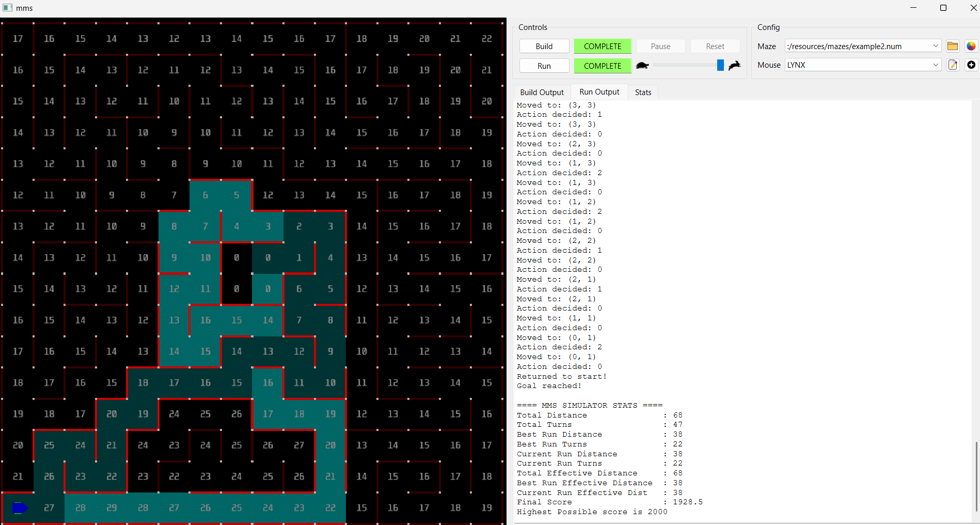Select the mouse marker at maze start
The height and width of the screenshot is (525, 980).
[19, 508]
